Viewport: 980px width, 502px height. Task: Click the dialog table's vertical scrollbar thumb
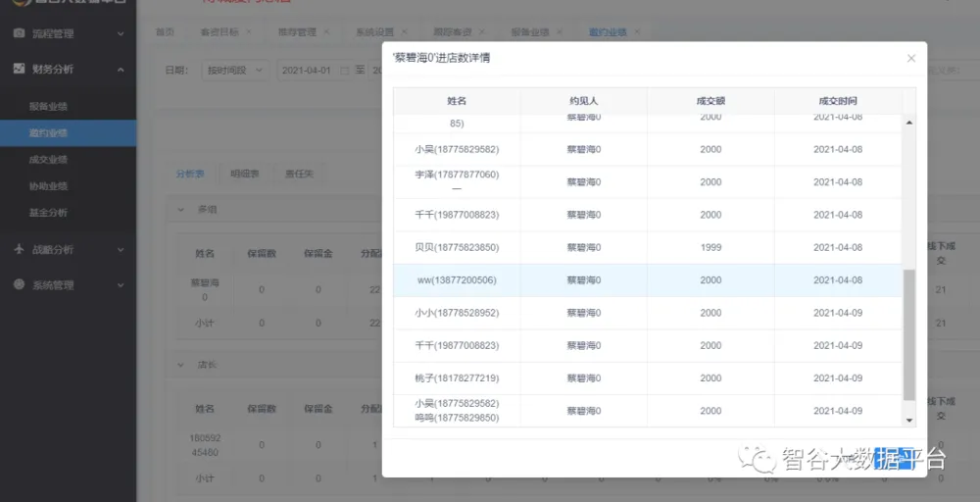point(908,333)
